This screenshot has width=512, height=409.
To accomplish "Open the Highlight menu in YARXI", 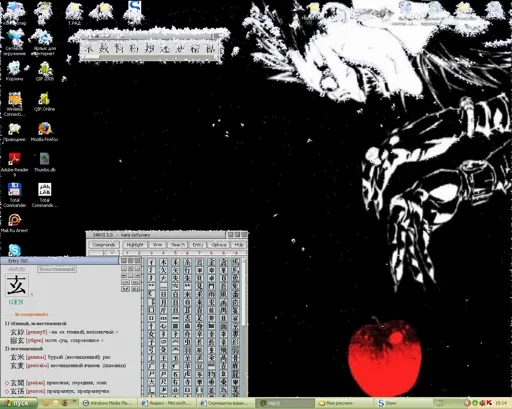I will 135,245.
